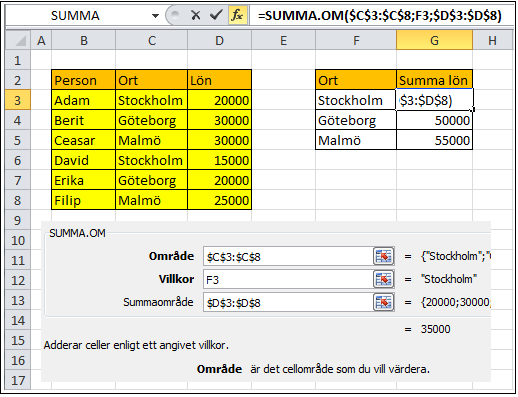Click the cell containing Berit
Screen dimensions: 518x397
tap(84, 120)
